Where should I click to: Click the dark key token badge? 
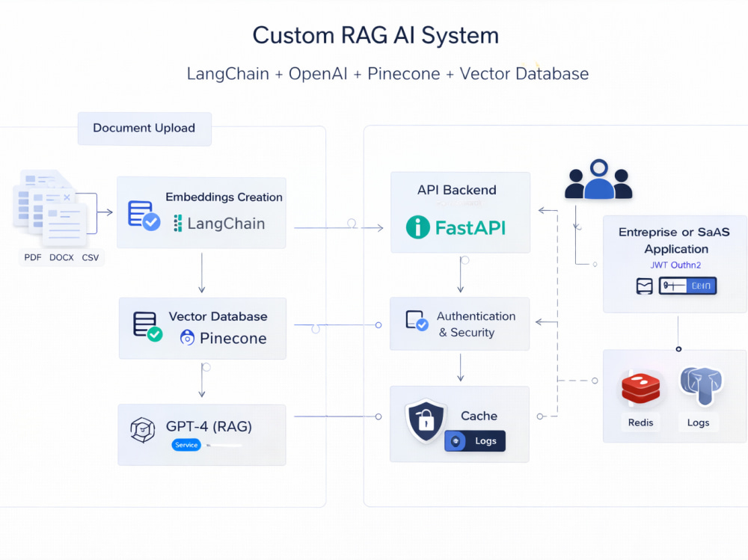(x=687, y=286)
